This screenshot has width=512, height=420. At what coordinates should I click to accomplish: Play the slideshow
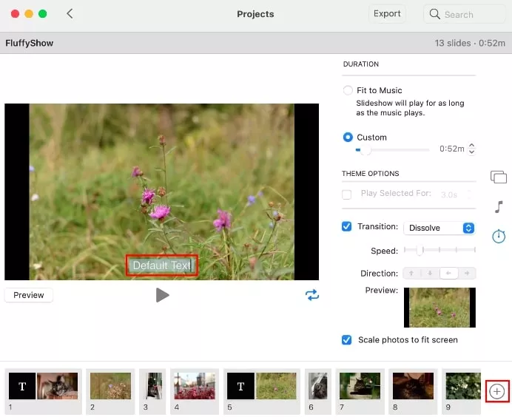tap(162, 295)
